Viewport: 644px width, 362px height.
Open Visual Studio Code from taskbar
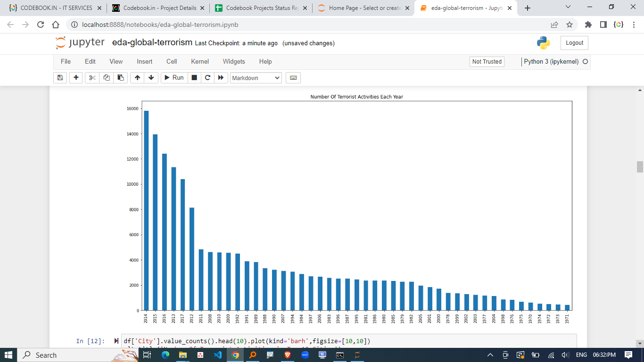click(217, 355)
